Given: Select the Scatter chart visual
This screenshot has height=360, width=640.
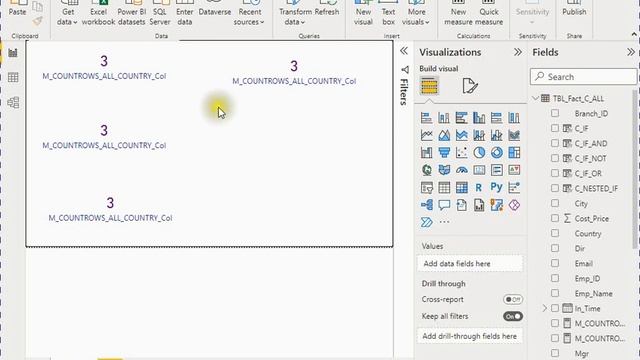Looking at the screenshot, I should [462, 153].
